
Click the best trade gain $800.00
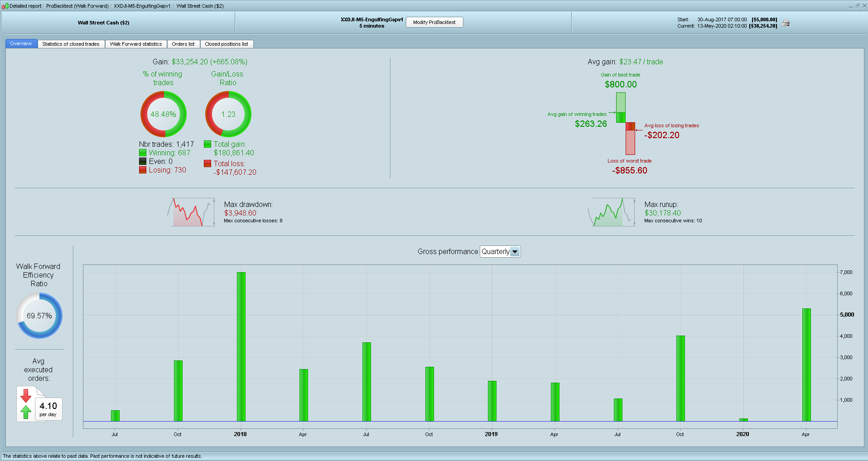pos(621,85)
